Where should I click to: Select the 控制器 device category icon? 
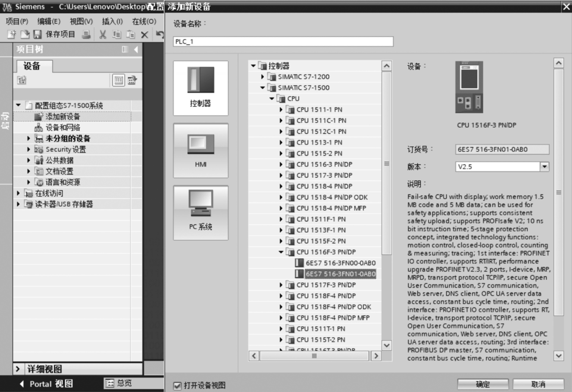point(201,88)
